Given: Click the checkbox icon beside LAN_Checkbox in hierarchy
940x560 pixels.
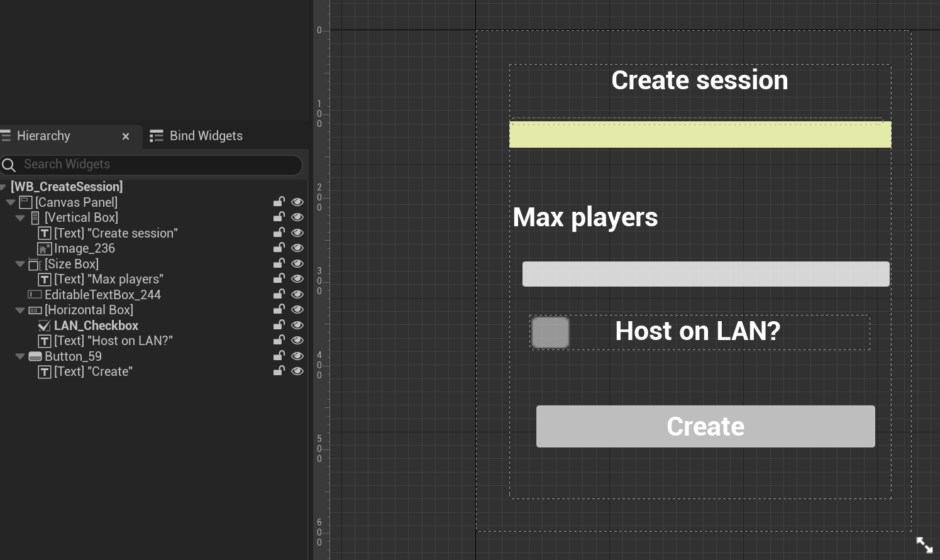Looking at the screenshot, I should 45,326.
